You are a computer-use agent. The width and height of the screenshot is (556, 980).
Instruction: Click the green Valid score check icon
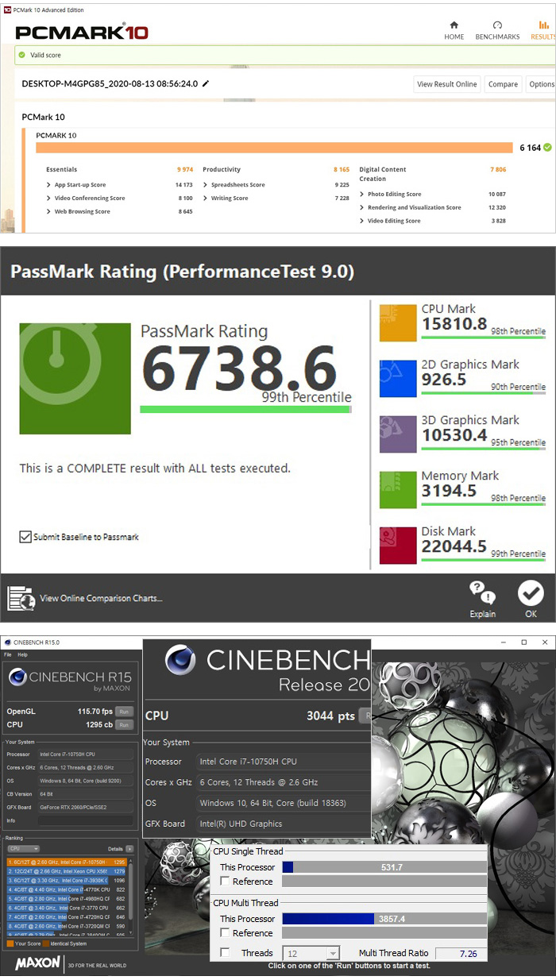(22, 55)
